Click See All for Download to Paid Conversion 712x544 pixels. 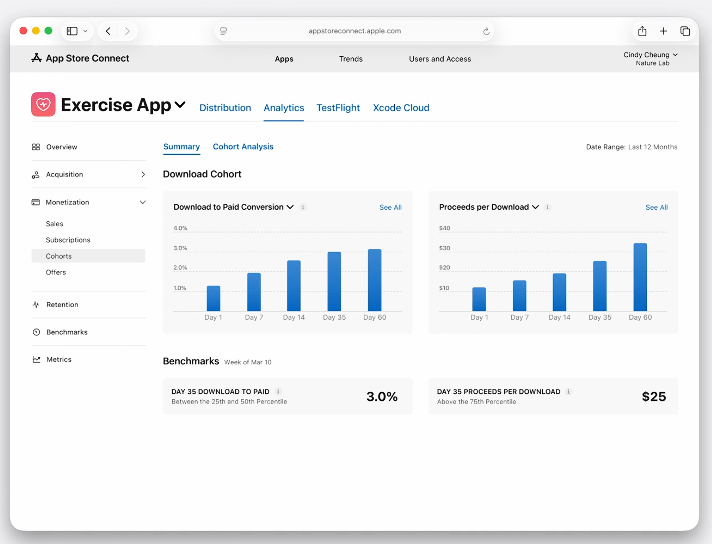(391, 207)
